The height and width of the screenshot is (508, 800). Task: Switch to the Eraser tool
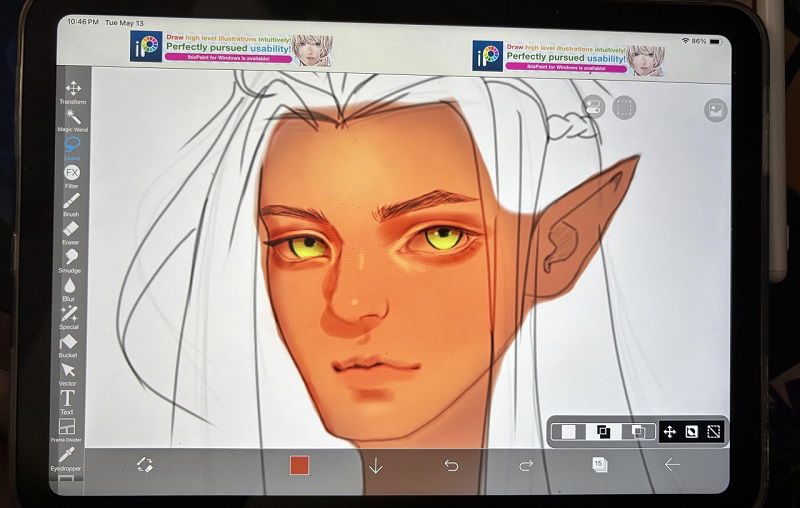tap(71, 230)
